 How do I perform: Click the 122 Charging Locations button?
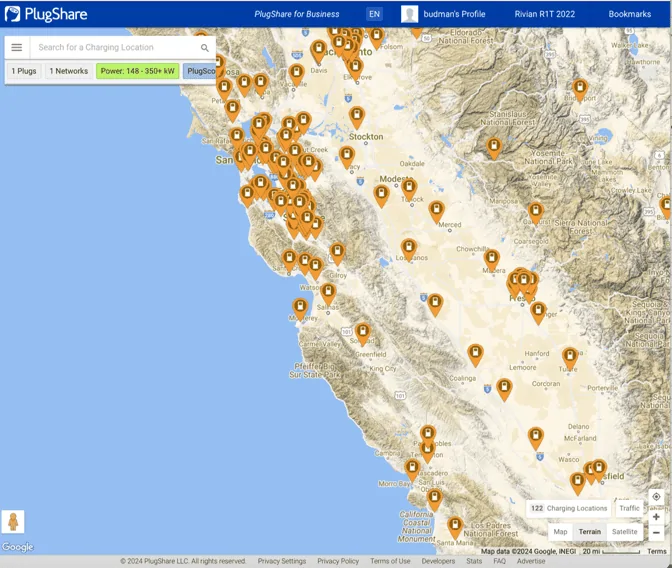(569, 508)
